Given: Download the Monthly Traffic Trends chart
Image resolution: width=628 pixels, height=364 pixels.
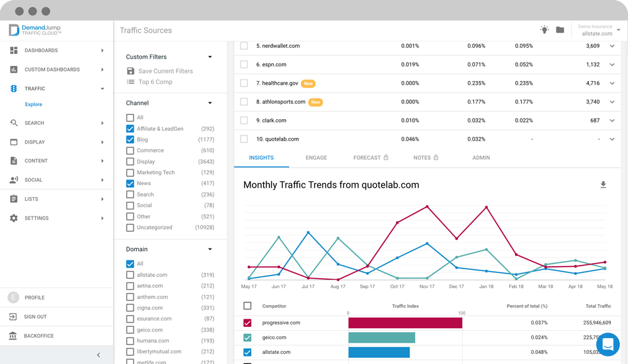Looking at the screenshot, I should [603, 185].
